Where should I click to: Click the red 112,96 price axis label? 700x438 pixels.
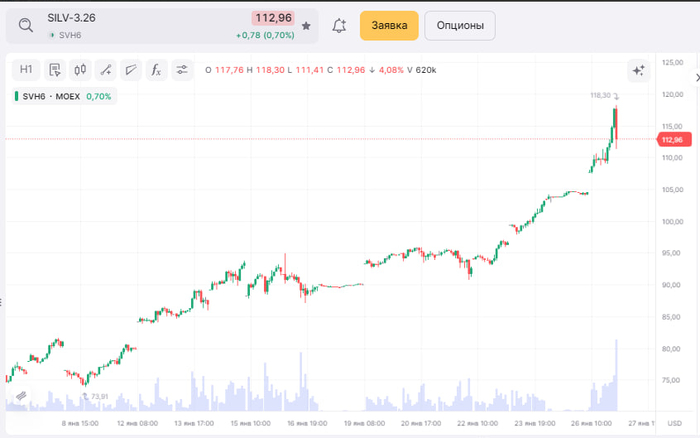tap(671, 140)
